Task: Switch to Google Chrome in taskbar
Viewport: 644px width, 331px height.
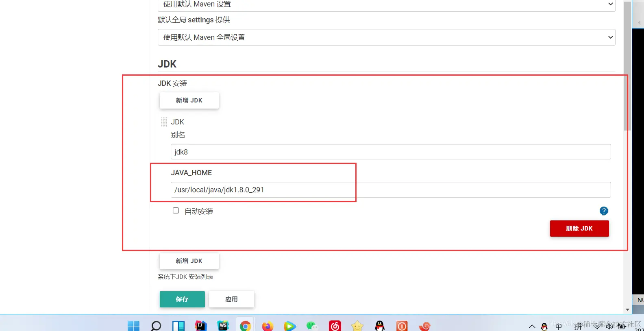Action: [245, 326]
